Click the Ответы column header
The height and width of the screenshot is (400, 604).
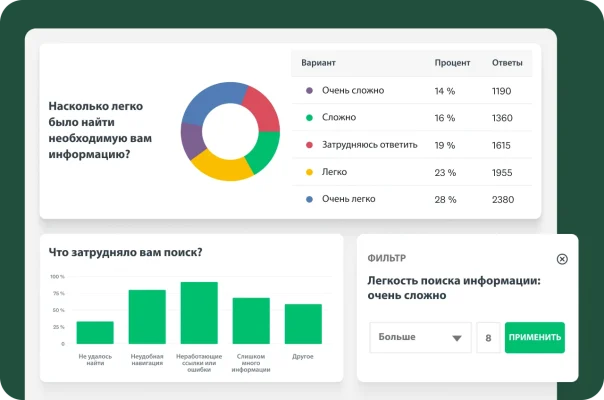(x=507, y=63)
